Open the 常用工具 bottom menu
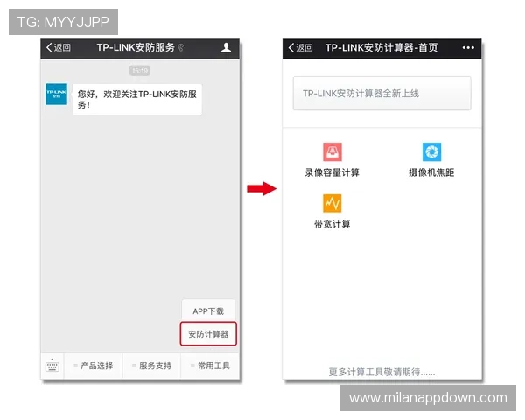525x420 pixels. [210, 366]
